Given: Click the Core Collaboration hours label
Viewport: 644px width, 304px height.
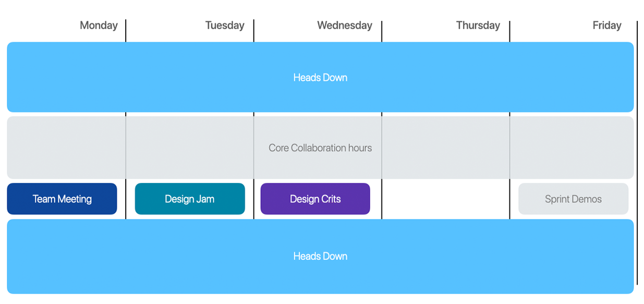Looking at the screenshot, I should tap(320, 148).
